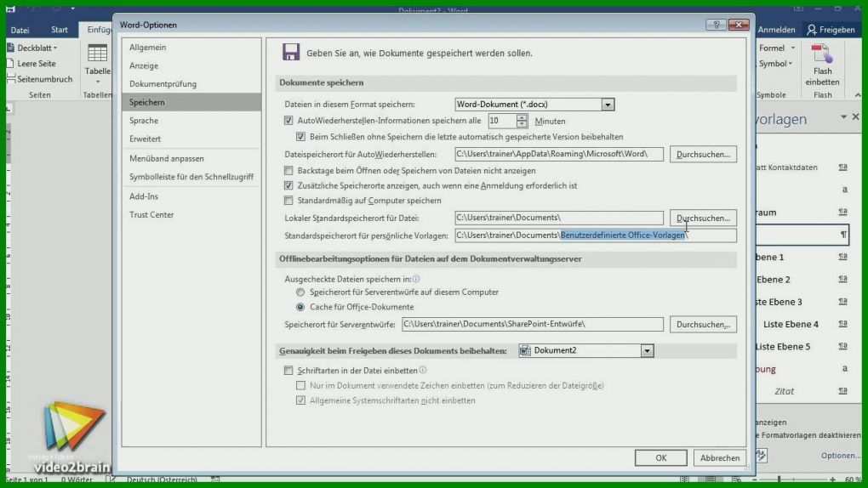Click the Anmelden link
The height and width of the screenshot is (488, 868).
click(x=776, y=30)
